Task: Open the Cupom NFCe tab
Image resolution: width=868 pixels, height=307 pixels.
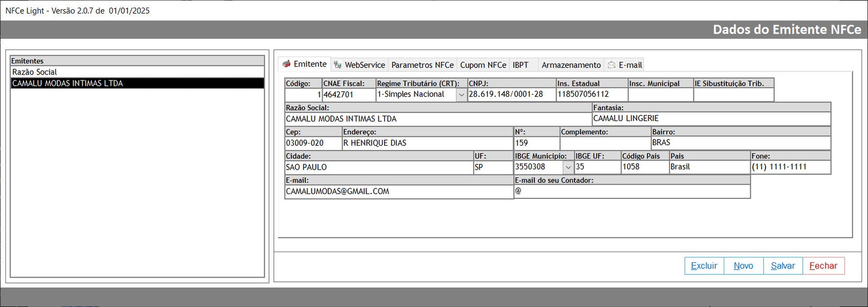Action: click(483, 65)
